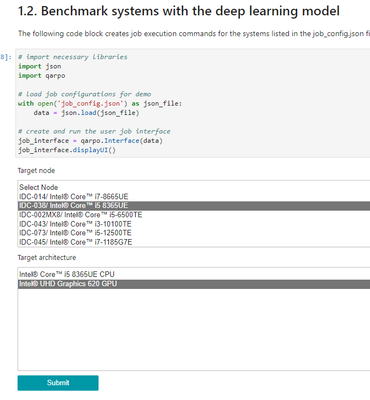
Task: Click the cell execution prompt '8]:'
Action: 6,57
